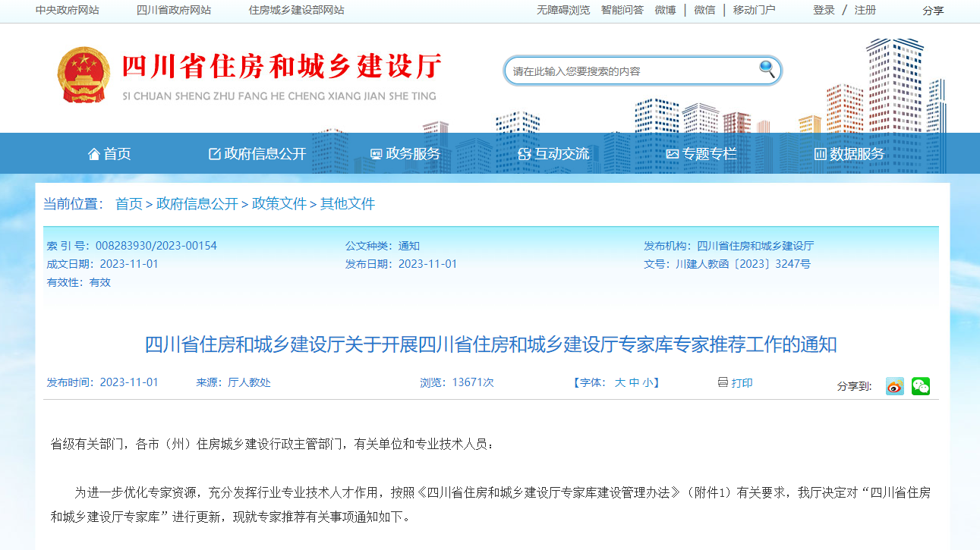Click the WeChat share icon
The width and height of the screenshot is (980, 550).
[x=921, y=386]
